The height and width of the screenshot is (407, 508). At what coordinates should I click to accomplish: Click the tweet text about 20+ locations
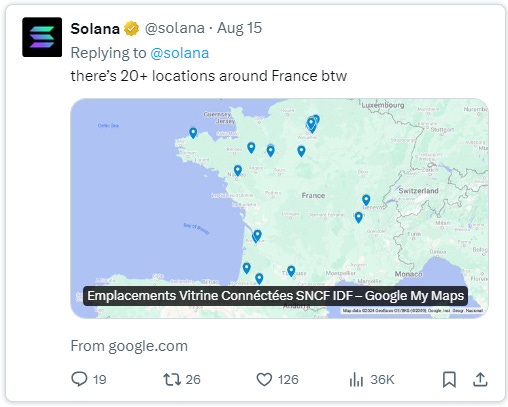pyautogui.click(x=209, y=76)
